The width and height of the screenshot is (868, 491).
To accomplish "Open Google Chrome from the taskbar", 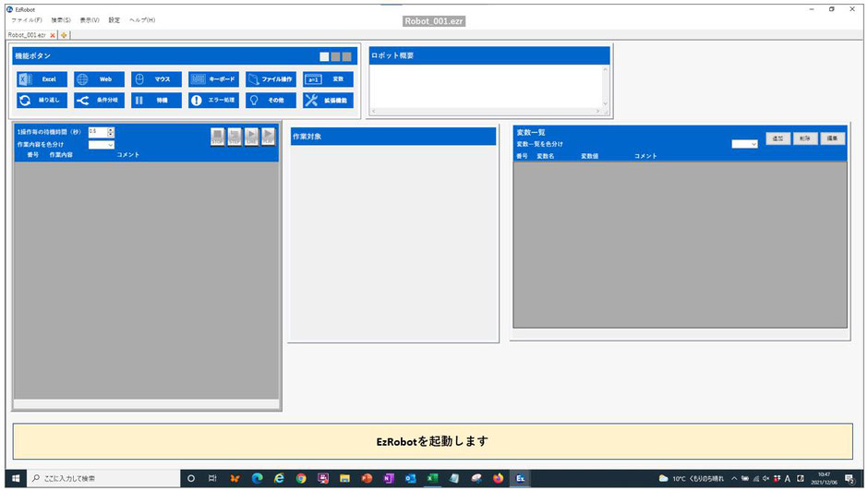I will coord(301,478).
